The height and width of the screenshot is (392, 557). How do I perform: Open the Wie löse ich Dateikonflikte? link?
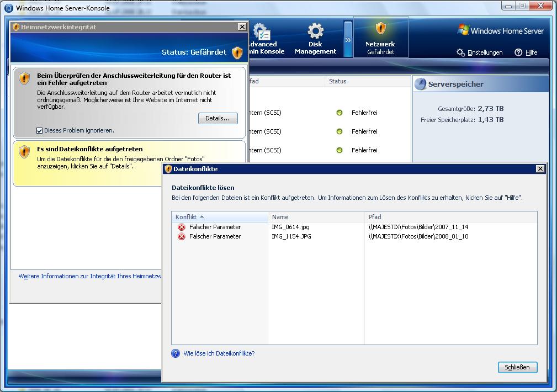(x=219, y=353)
